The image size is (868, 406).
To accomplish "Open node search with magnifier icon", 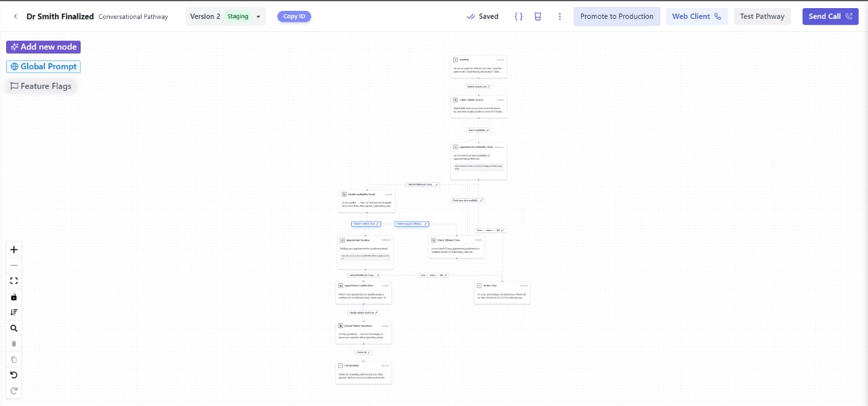I will 14,328.
